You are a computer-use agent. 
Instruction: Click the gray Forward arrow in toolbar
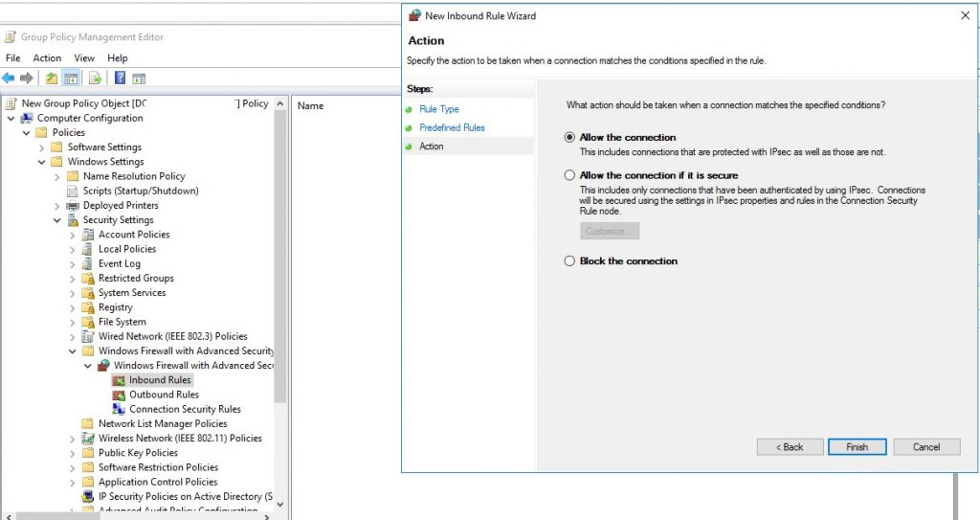pyautogui.click(x=27, y=79)
